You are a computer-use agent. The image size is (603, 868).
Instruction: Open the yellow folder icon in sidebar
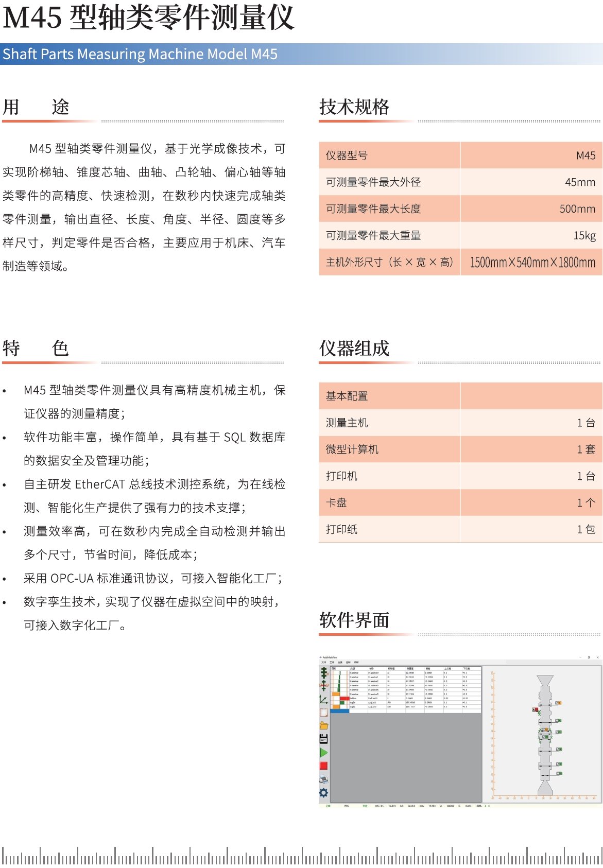(x=323, y=725)
